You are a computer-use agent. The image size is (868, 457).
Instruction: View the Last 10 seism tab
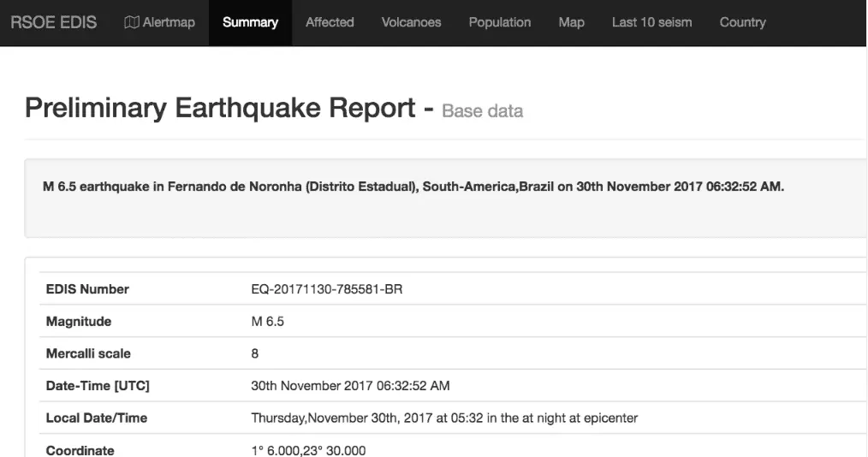651,22
